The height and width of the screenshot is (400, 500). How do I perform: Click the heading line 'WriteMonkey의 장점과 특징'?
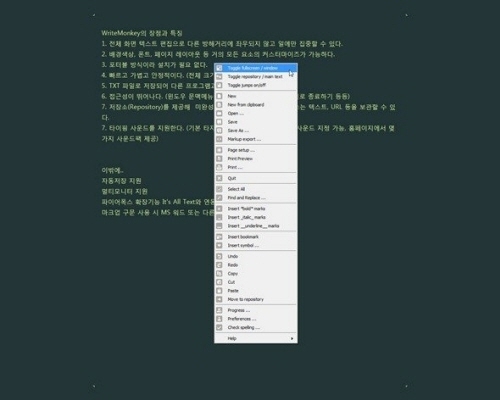[x=142, y=33]
